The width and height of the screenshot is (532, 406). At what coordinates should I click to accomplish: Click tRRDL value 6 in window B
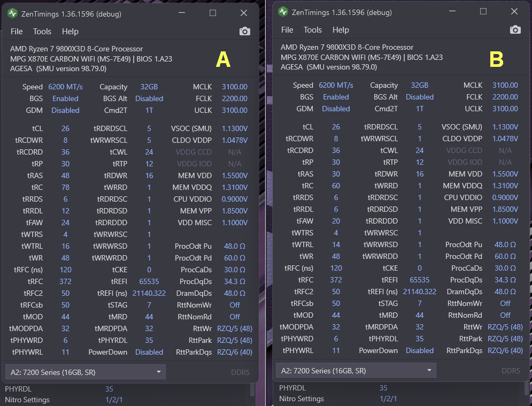(x=336, y=209)
